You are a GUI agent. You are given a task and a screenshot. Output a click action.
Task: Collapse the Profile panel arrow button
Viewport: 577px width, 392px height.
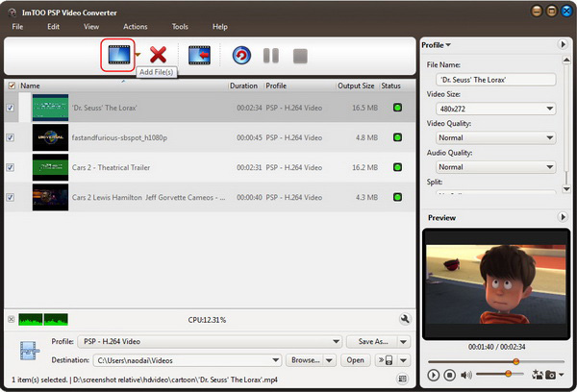coord(563,44)
